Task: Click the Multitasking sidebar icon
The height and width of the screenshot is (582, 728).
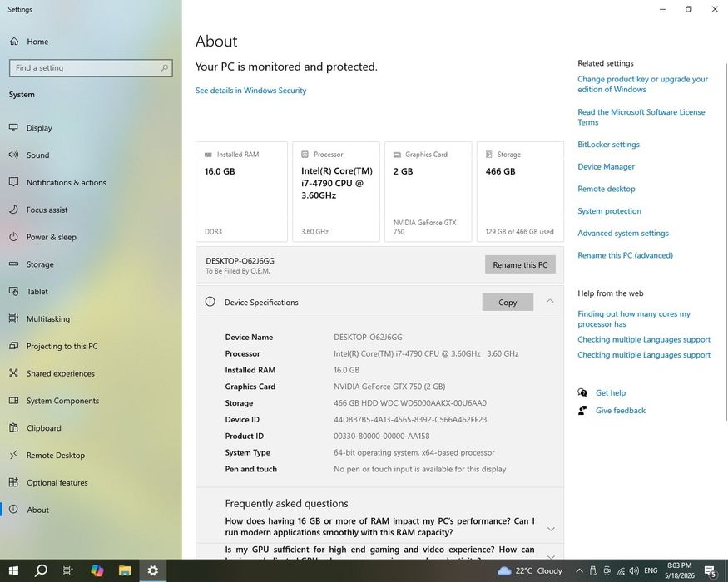Action: coord(13,318)
